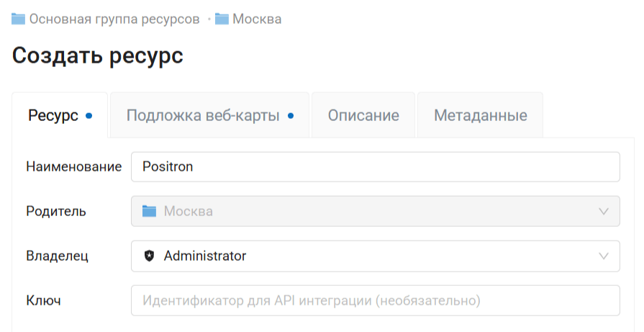Click the Ключ identifier input field
The image size is (644, 332).
pyautogui.click(x=374, y=300)
